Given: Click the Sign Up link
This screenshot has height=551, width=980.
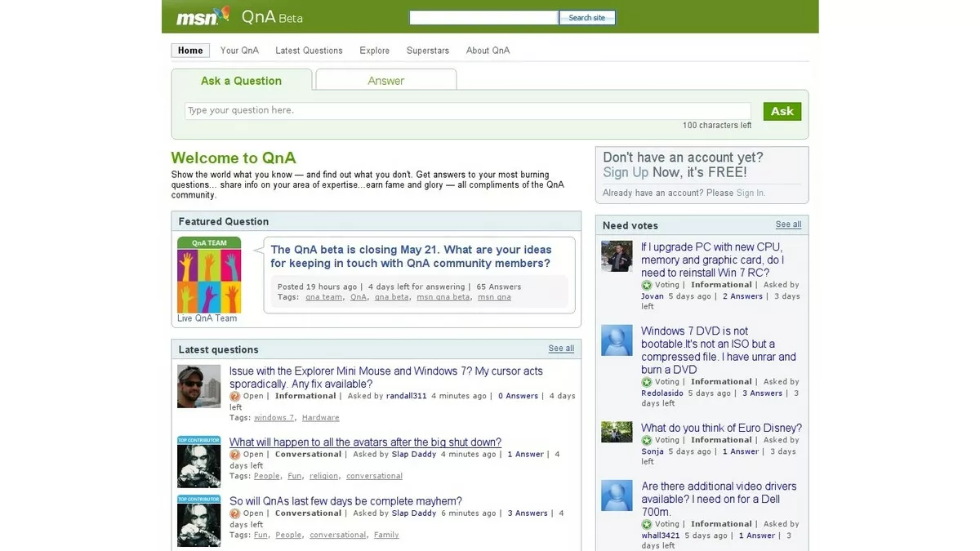Looking at the screenshot, I should [626, 172].
